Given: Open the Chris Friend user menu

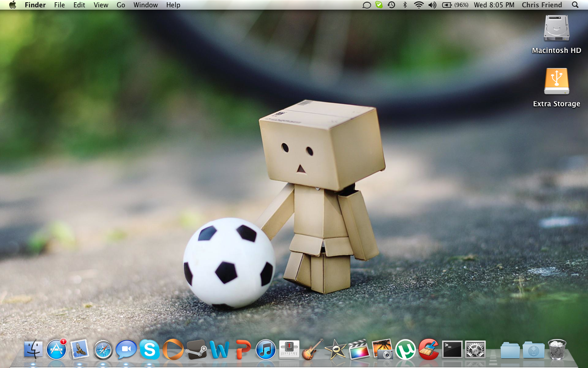Looking at the screenshot, I should tap(542, 5).
